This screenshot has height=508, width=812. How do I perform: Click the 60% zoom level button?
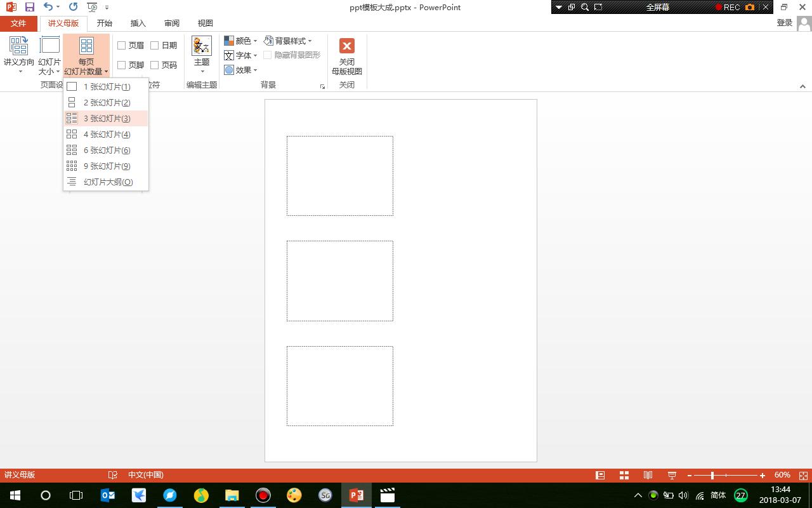point(782,474)
